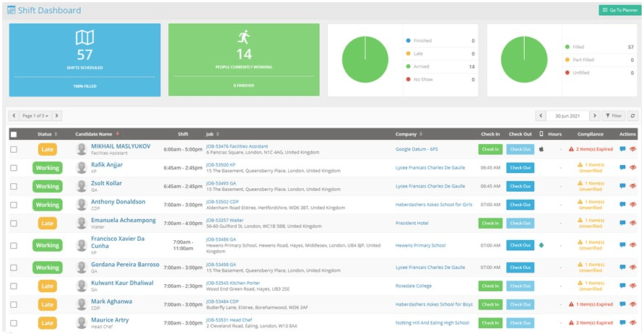Tick the checkbox for Francisco Xavier Da Cunha
The image size is (644, 336).
[14, 245]
